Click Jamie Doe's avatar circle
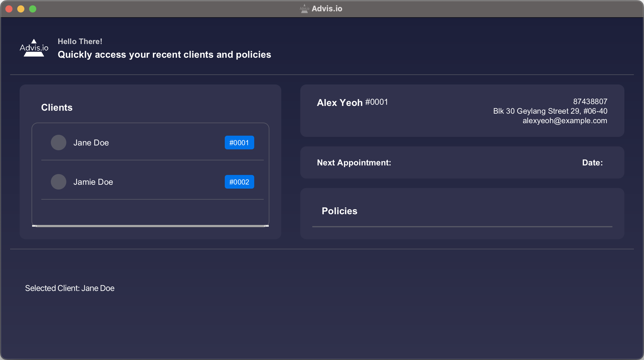The width and height of the screenshot is (644, 360). [x=59, y=182]
